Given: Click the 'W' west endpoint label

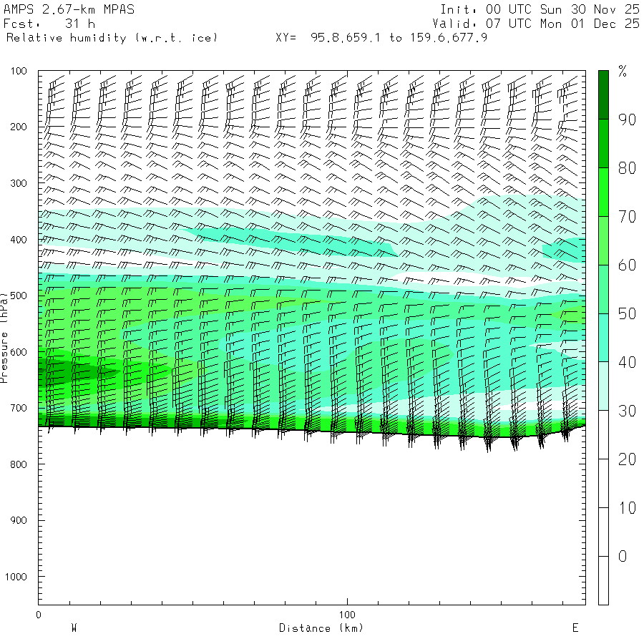Looking at the screenshot, I should tap(74, 628).
